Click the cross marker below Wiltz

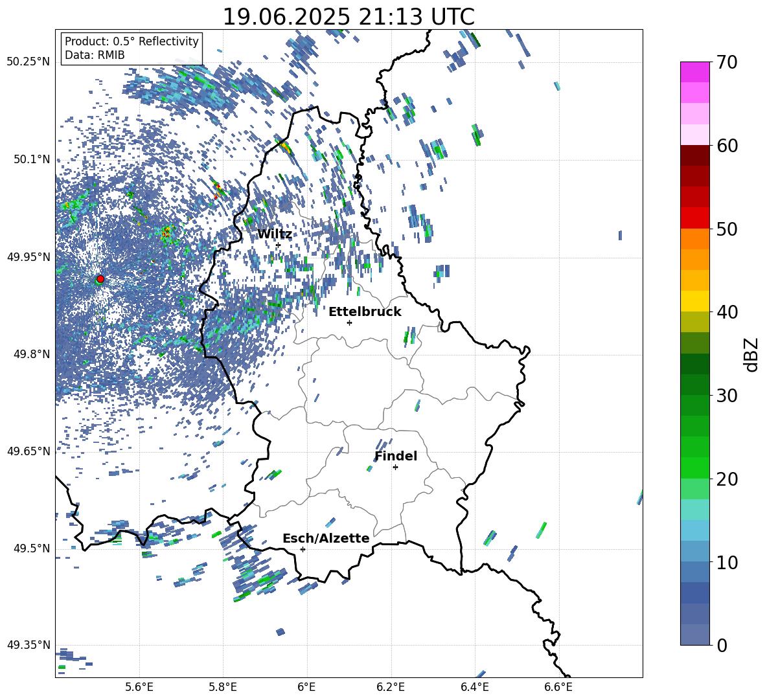coord(278,245)
